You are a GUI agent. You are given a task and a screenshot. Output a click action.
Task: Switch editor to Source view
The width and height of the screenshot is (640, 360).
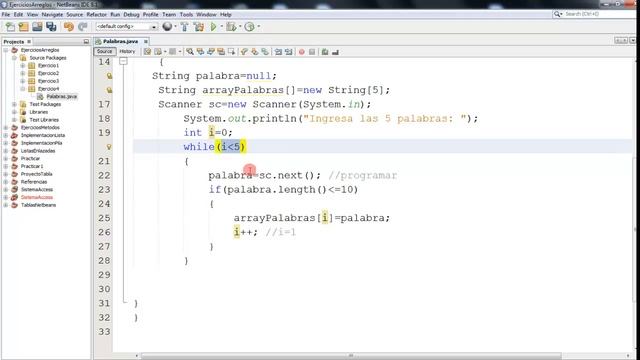[104, 51]
